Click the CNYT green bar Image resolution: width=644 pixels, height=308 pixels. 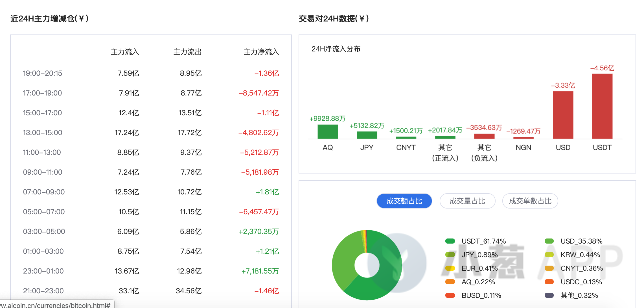406,138
